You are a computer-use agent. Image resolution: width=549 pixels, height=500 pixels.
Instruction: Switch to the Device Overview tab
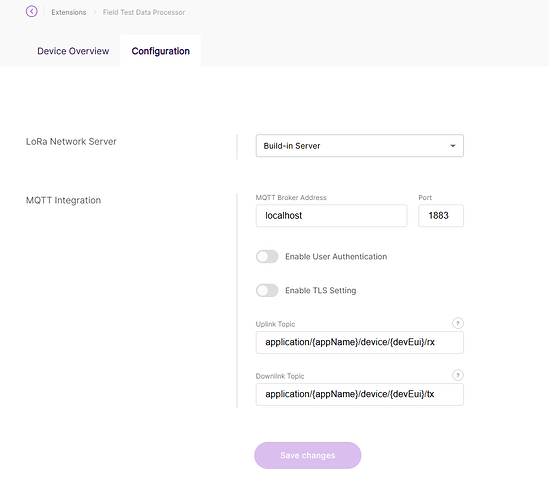(x=73, y=51)
